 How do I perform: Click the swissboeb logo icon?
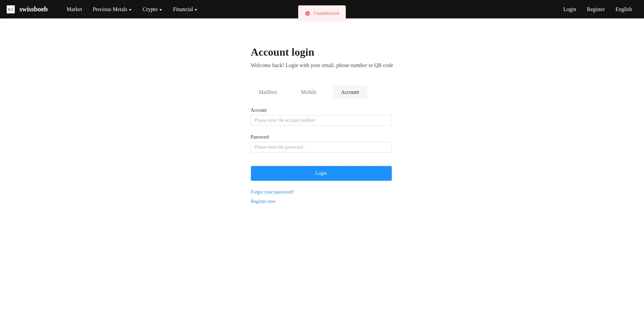pyautogui.click(x=11, y=9)
